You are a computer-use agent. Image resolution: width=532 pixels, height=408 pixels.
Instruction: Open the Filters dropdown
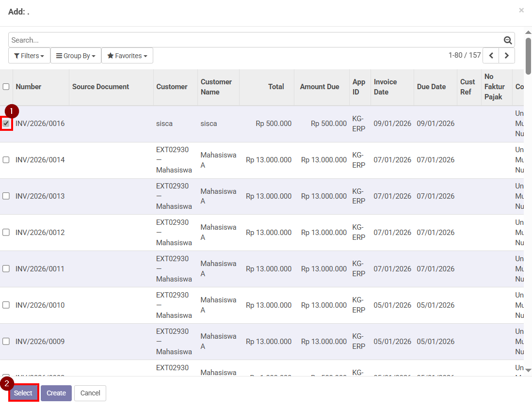(29, 56)
